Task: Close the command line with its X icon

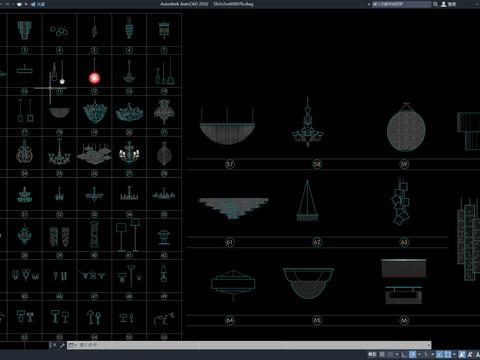Action: pos(54,345)
